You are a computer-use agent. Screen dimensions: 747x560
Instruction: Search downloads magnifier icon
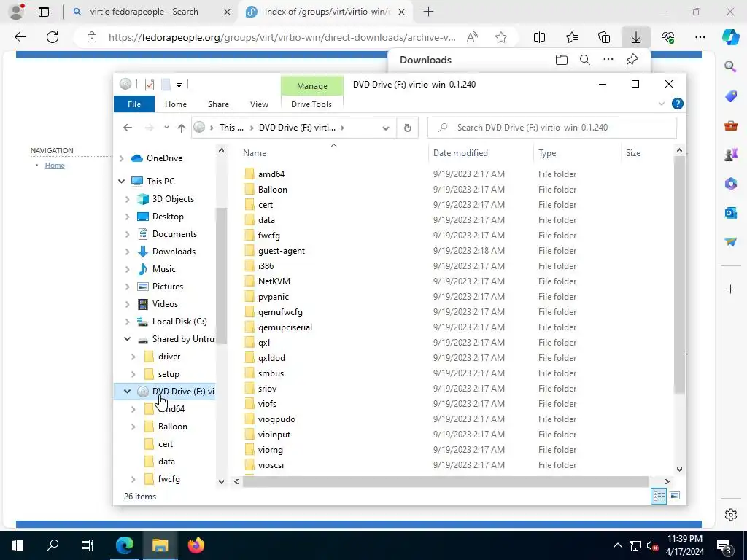(585, 60)
